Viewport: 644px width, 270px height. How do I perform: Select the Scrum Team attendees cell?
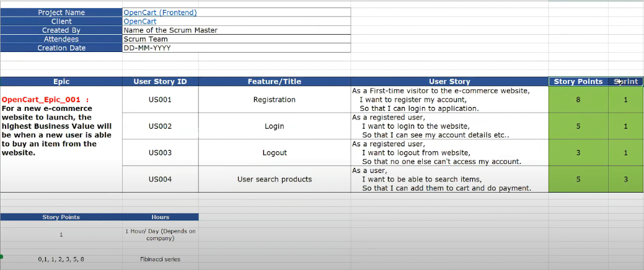tap(236, 39)
